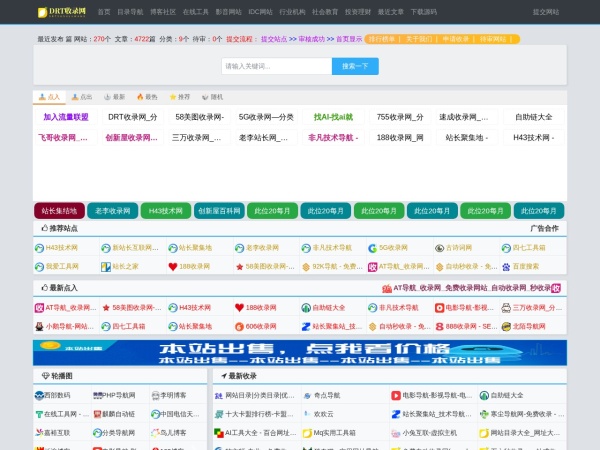Click the teal 老李收录网 button
This screenshot has height=450, width=600.
[x=112, y=211]
